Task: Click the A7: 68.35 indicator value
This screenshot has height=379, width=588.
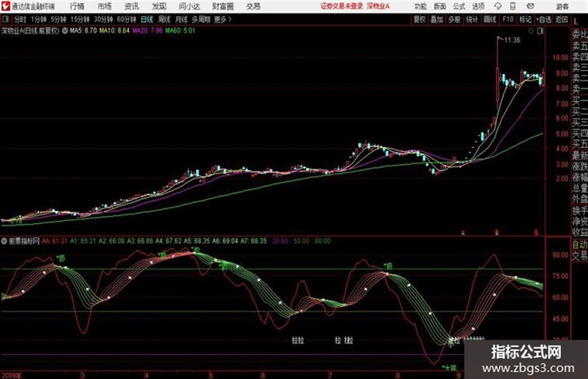Action: pyautogui.click(x=254, y=241)
